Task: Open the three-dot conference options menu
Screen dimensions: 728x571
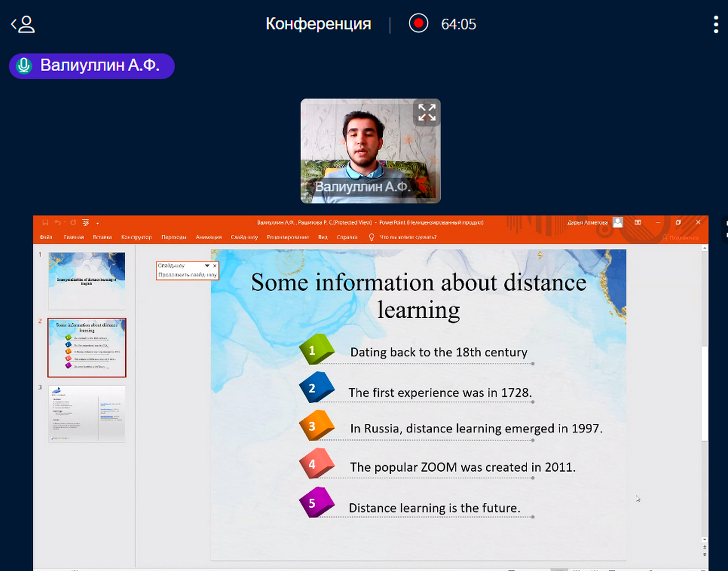Action: coord(715,24)
